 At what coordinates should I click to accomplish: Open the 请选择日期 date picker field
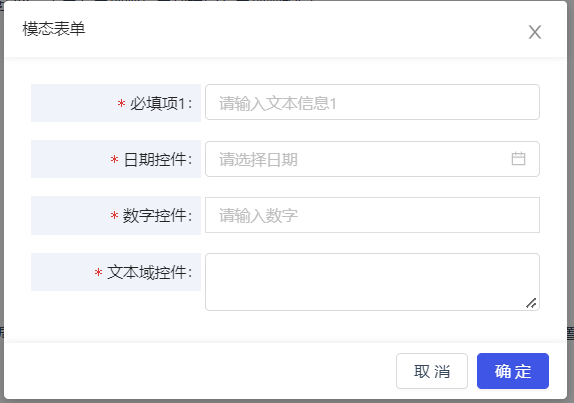pyautogui.click(x=372, y=159)
